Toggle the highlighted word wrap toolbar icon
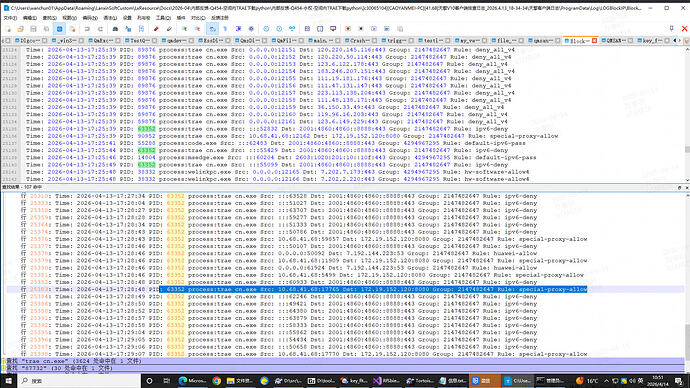This screenshot has width=690, height=388. click(213, 29)
